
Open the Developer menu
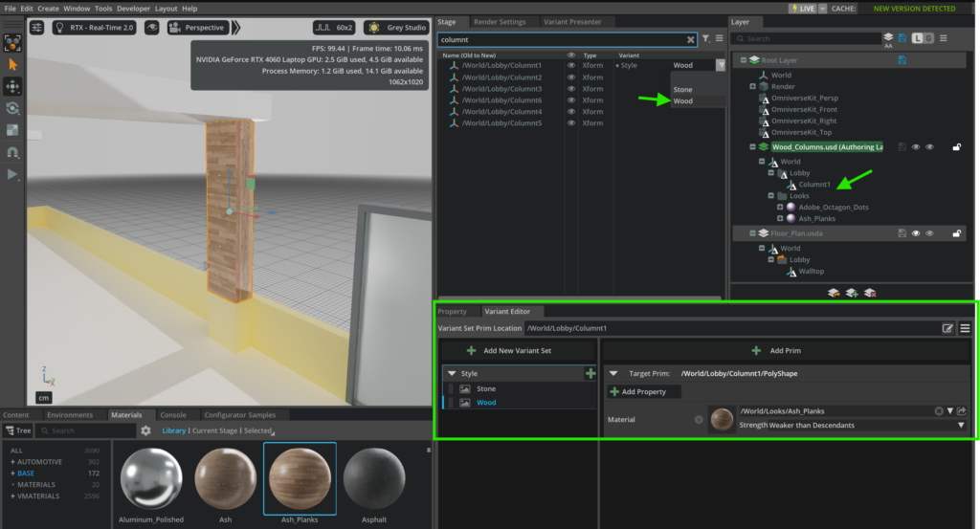point(133,9)
